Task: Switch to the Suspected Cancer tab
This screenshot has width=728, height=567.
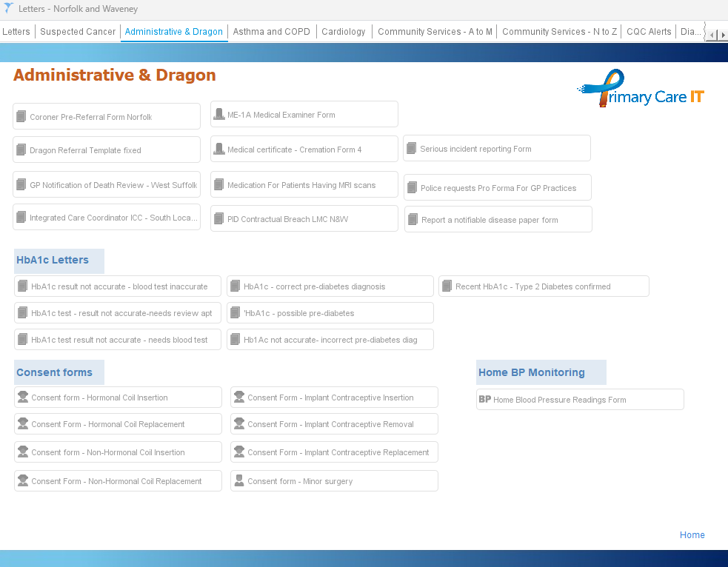Action: (x=78, y=32)
